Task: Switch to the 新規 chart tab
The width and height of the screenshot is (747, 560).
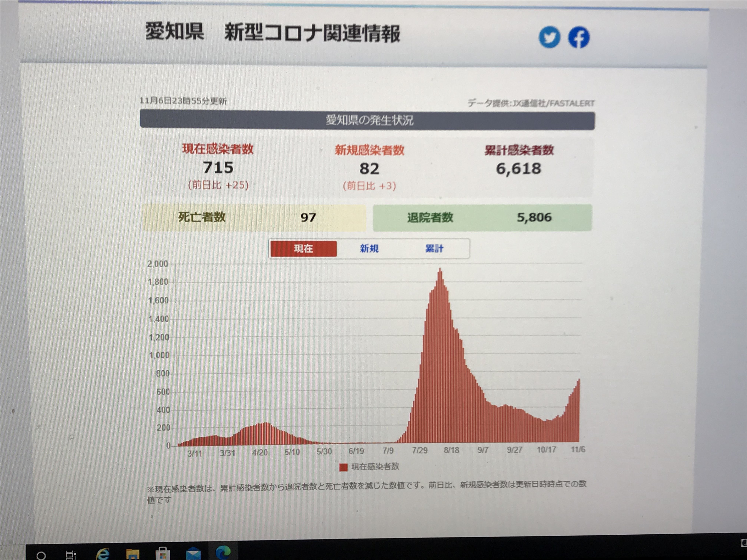Action: click(x=369, y=249)
